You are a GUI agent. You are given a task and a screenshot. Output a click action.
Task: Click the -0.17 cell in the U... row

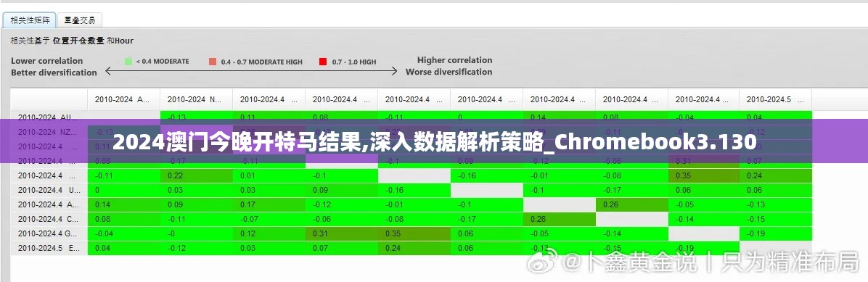coord(631,190)
